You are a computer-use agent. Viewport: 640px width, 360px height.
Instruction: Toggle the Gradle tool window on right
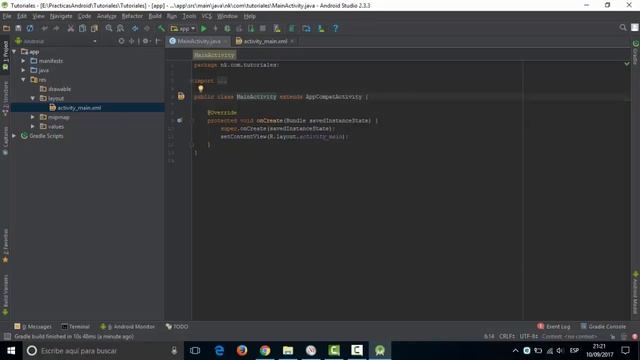pos(635,52)
